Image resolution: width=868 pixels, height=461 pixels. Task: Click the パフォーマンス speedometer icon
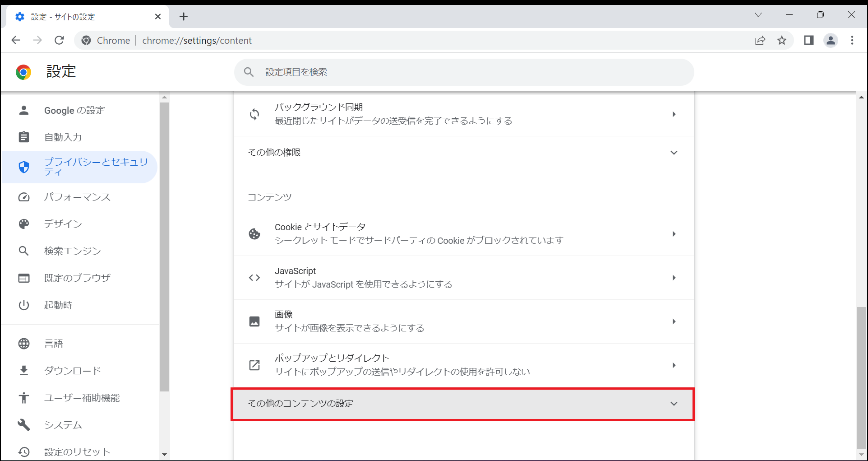pyautogui.click(x=23, y=197)
